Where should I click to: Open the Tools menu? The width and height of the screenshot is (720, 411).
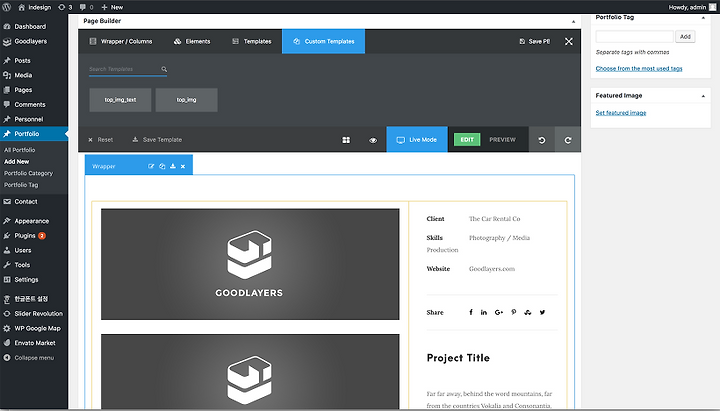pyautogui.click(x=22, y=265)
